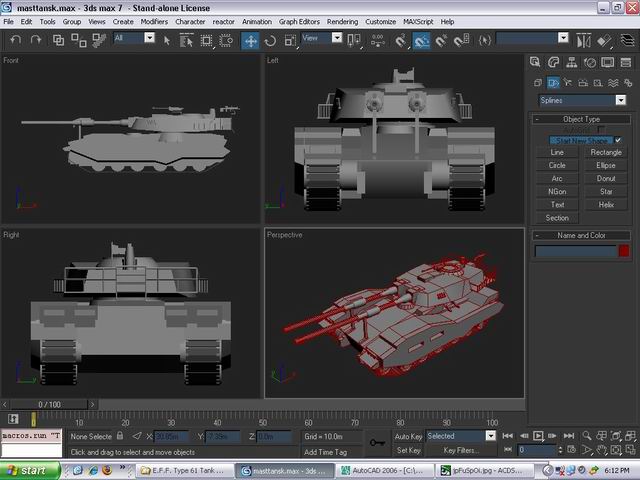The height and width of the screenshot is (480, 640).
Task: Open the key mode 'Selected' dropdown
Action: [x=491, y=436]
